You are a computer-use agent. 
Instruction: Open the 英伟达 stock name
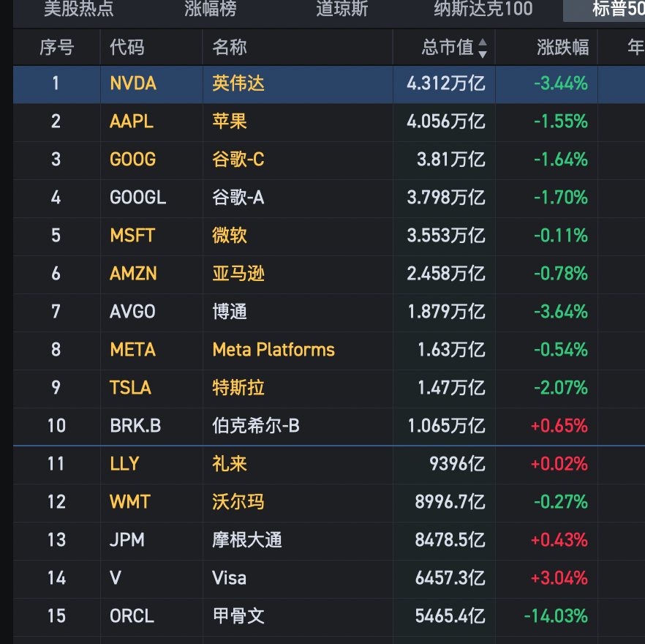point(238,83)
